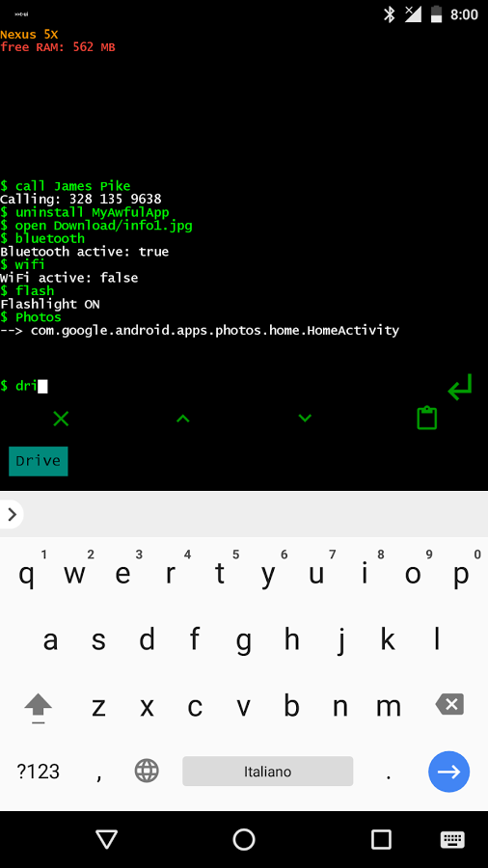The width and height of the screenshot is (488, 868).
Task: Expand the keyboard suggestion strip arrow
Action: tap(12, 514)
